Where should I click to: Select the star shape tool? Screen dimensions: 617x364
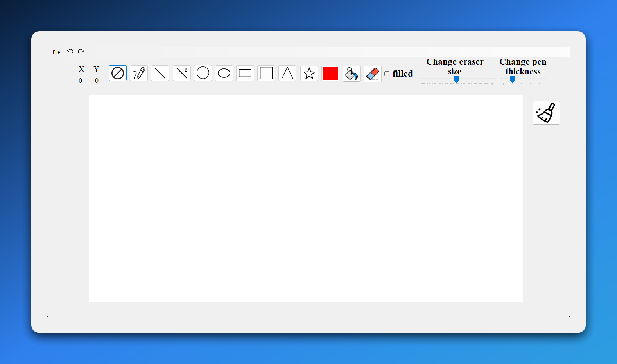[309, 73]
